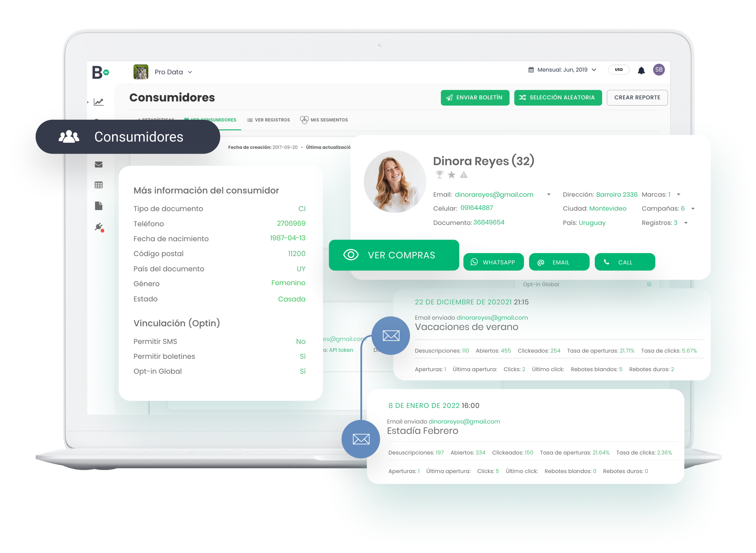Click the table/grid sidebar icon

98,186
